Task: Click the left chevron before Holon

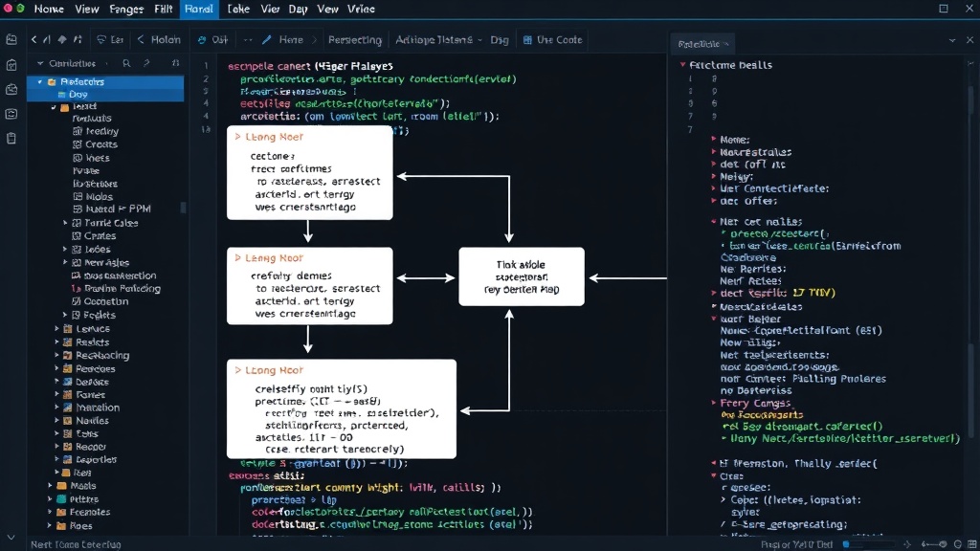Action: click(x=141, y=39)
